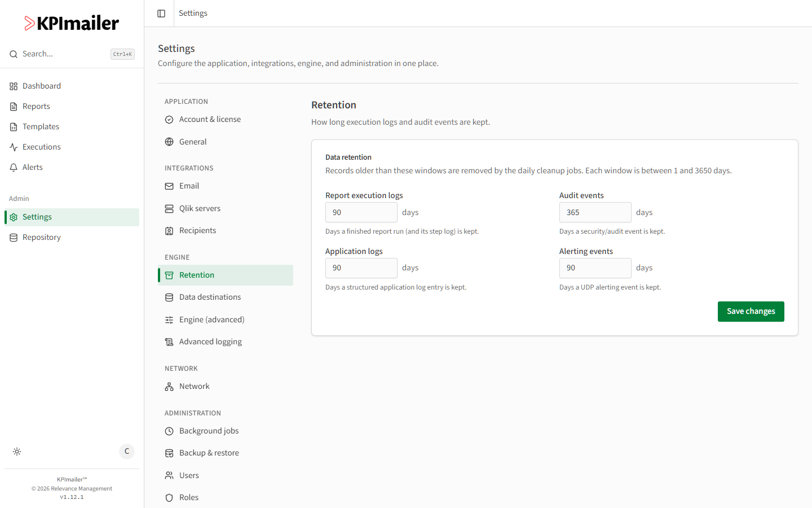Open Advanced logging section
The width and height of the screenshot is (812, 508).
(226, 342)
